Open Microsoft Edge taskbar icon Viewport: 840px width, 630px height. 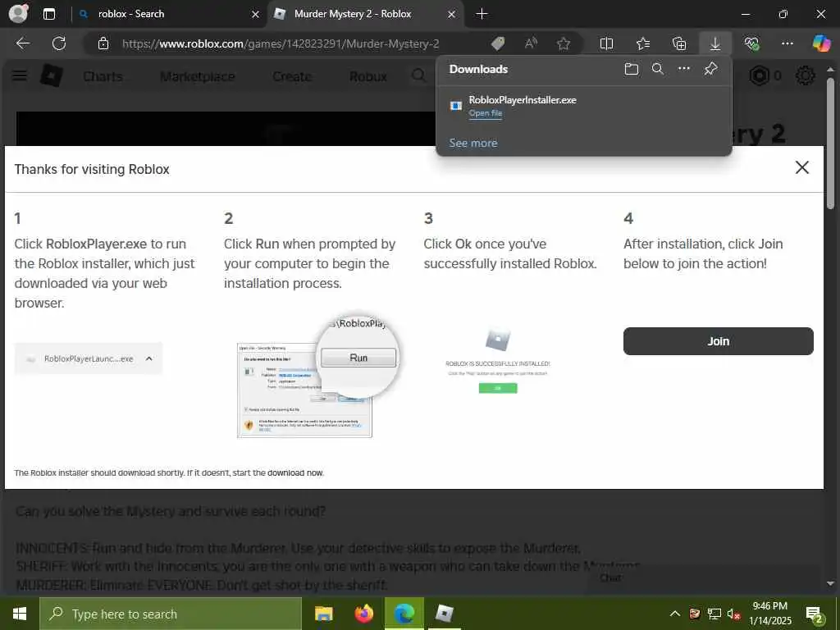click(404, 614)
